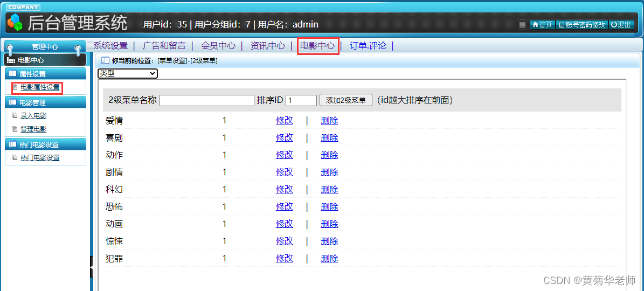The height and width of the screenshot is (291, 644).
Task: Open 热门电影设置 sidebar link
Action: (x=40, y=157)
